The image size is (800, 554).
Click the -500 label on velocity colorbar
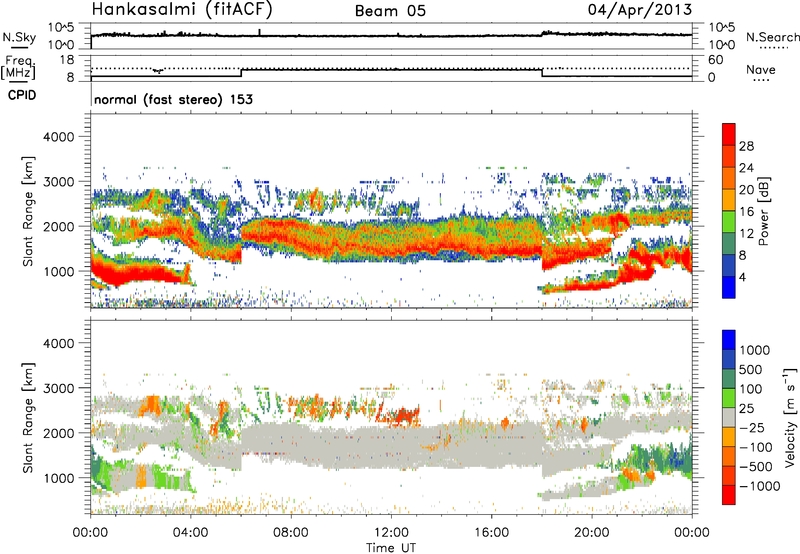click(755, 467)
